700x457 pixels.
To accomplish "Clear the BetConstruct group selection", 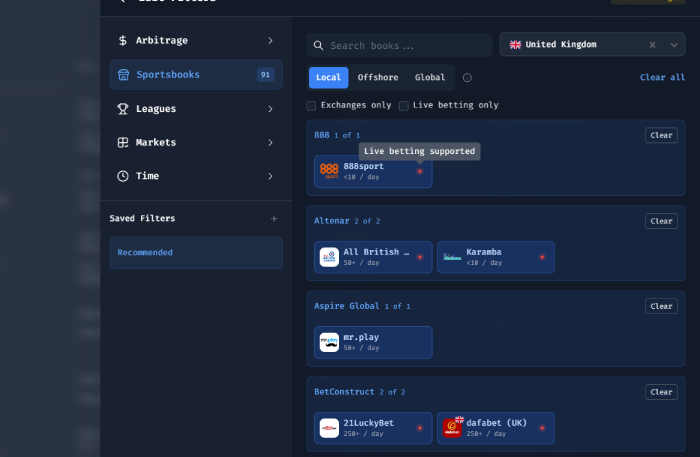I will [x=661, y=392].
